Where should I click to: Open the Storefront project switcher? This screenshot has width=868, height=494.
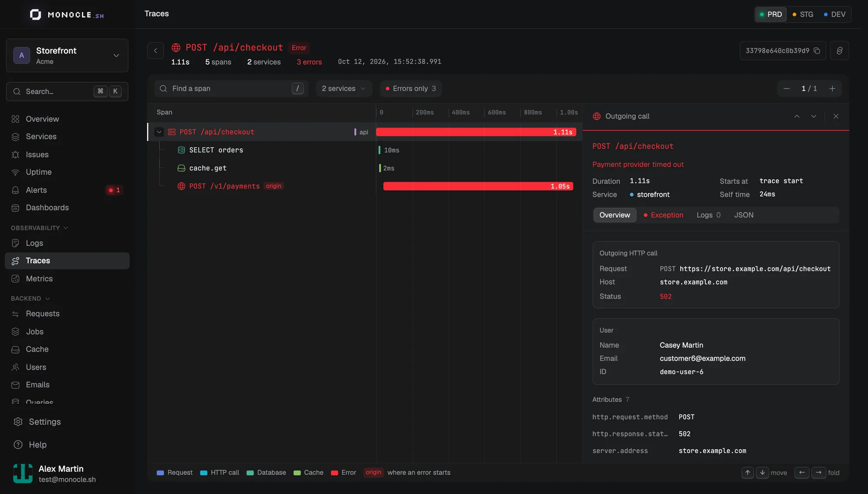click(67, 56)
